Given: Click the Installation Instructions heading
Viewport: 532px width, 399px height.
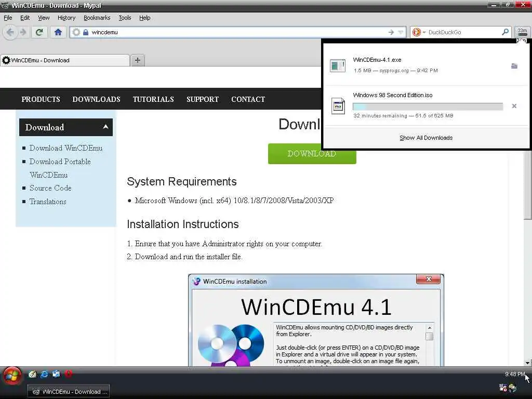Looking at the screenshot, I should pos(183,224).
